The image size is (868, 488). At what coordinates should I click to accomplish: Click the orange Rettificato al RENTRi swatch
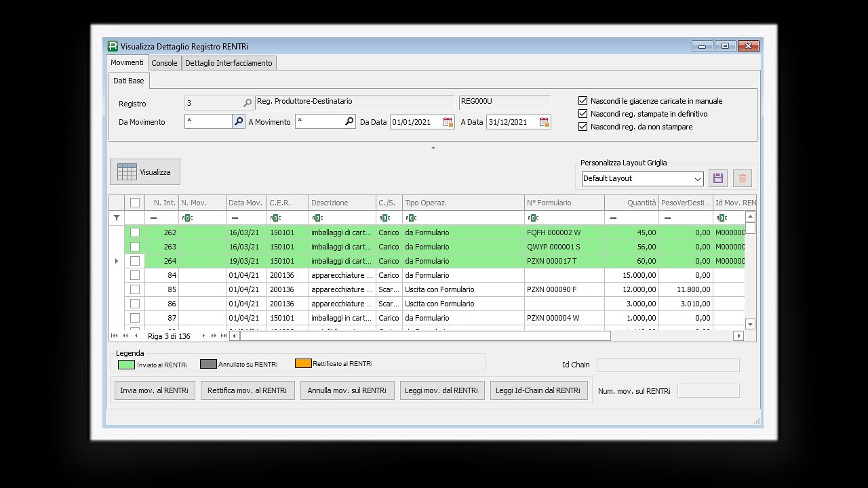tap(303, 364)
